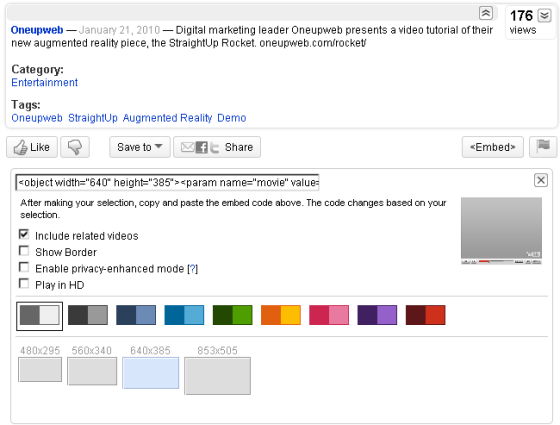Viewport: 560px width, 425px height.
Task: Share via the envelope email icon
Action: (188, 147)
